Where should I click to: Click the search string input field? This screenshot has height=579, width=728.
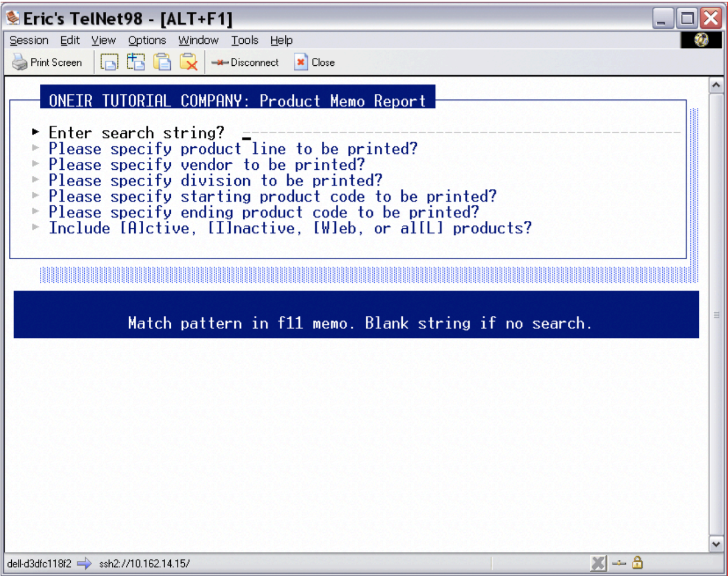pos(461,133)
